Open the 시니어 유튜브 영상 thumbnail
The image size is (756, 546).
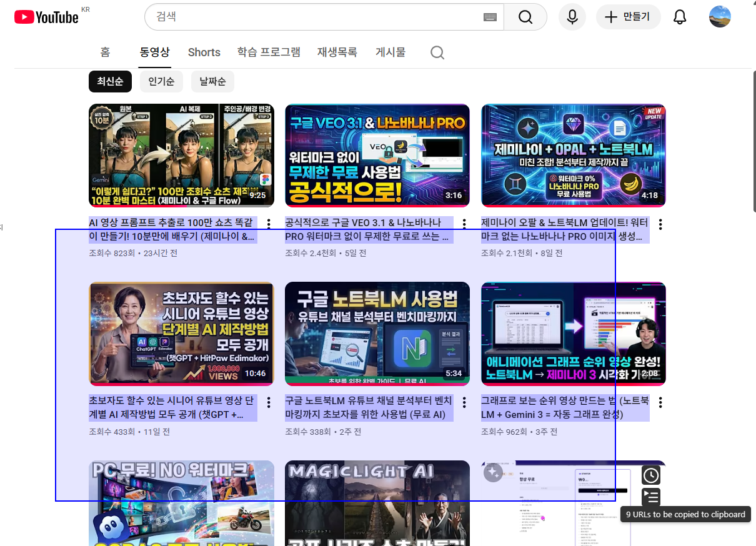click(x=181, y=334)
